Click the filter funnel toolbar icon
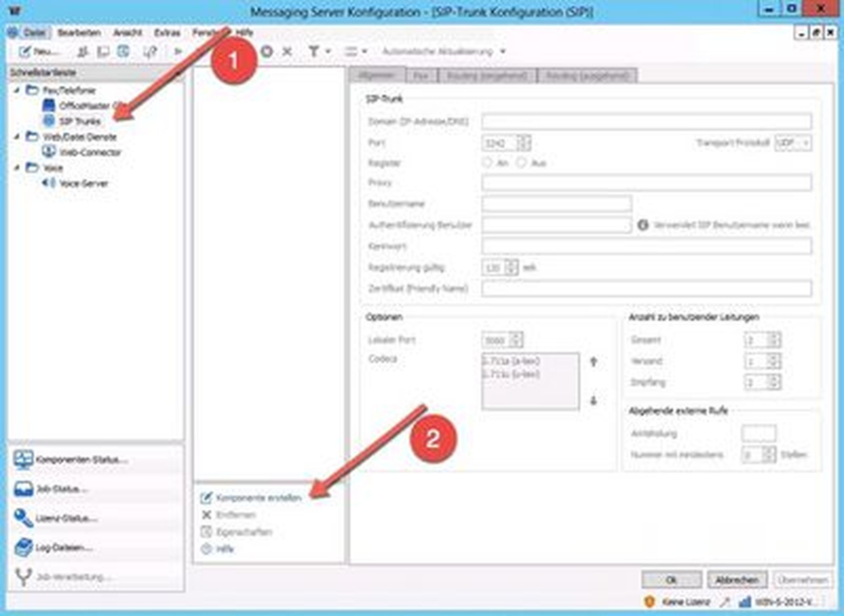 click(314, 51)
